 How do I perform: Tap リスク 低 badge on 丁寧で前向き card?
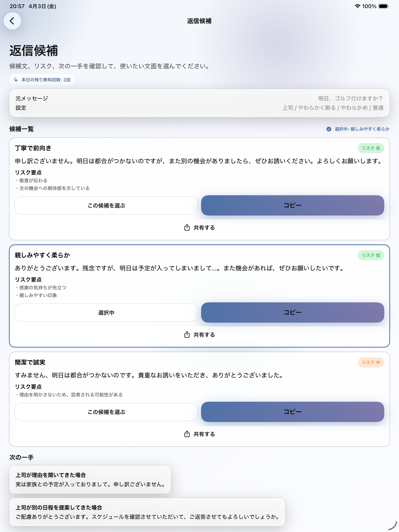coord(371,148)
